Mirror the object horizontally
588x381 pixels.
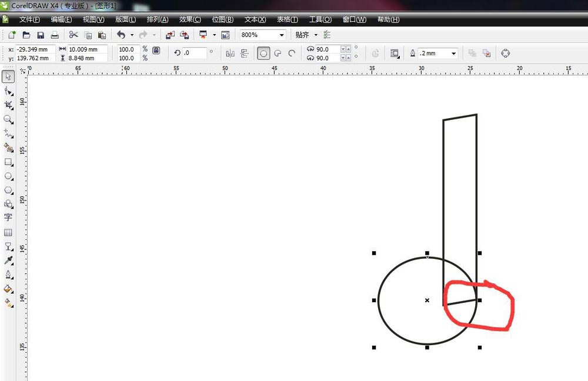click(230, 54)
